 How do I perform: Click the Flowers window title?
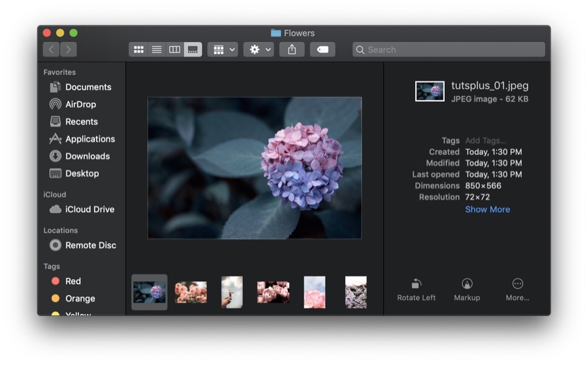[x=300, y=33]
